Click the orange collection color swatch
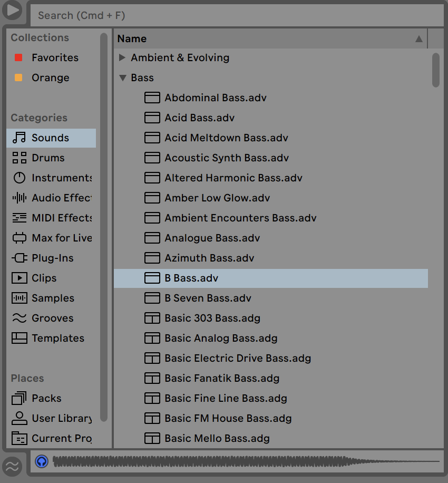 (18, 78)
